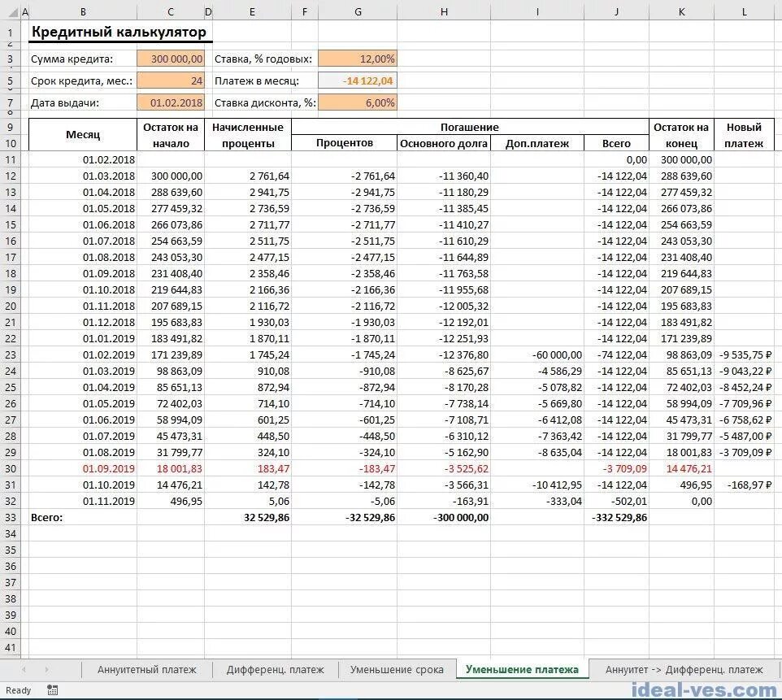Screen dimensions: 782x700
Task: Switch to Дифференц. платеж sheet tab
Action: point(276,670)
